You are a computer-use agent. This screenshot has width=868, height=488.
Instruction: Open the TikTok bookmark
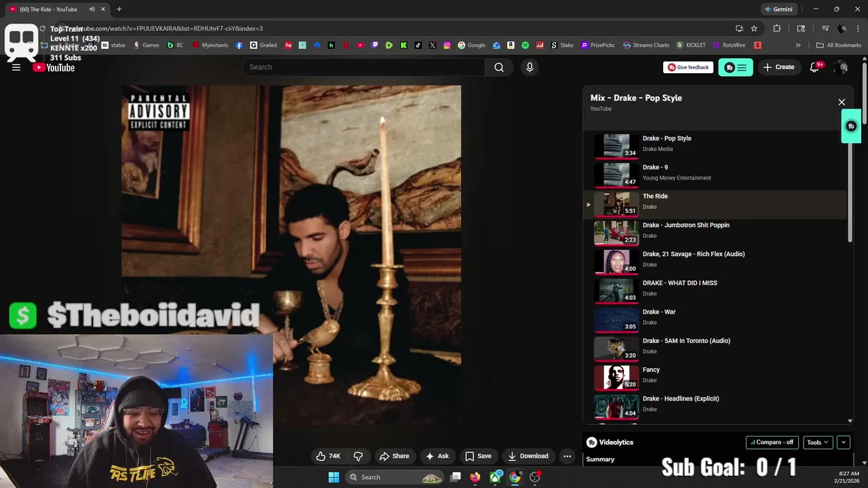pos(418,45)
